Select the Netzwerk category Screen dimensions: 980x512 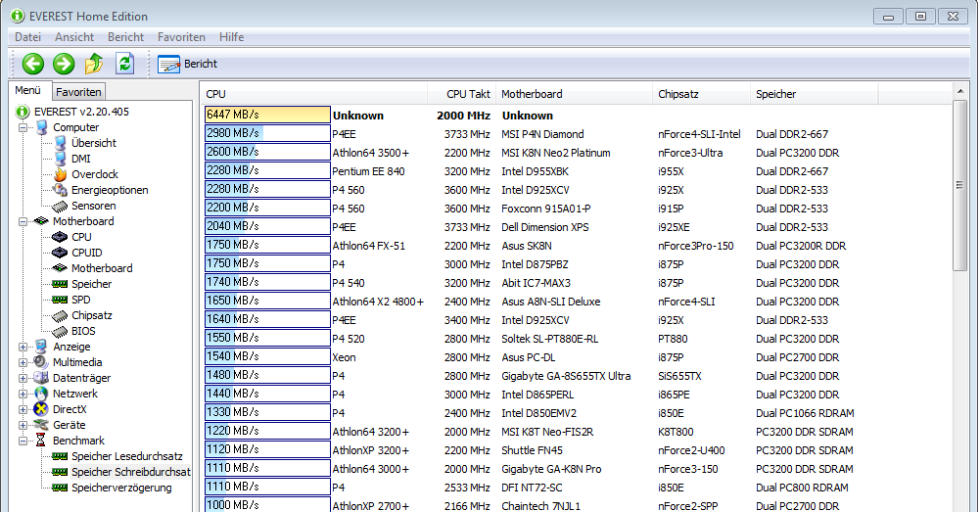[x=75, y=394]
